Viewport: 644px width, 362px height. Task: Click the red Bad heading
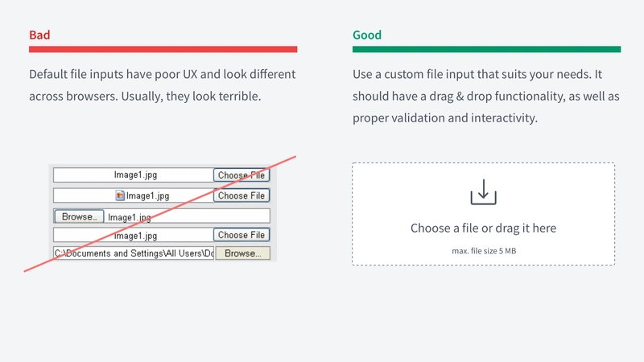point(39,35)
